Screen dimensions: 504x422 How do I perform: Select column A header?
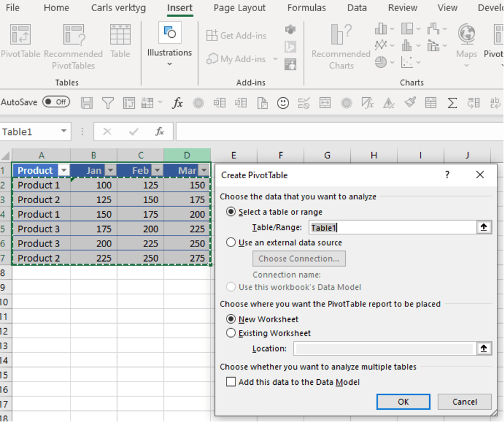[42, 155]
